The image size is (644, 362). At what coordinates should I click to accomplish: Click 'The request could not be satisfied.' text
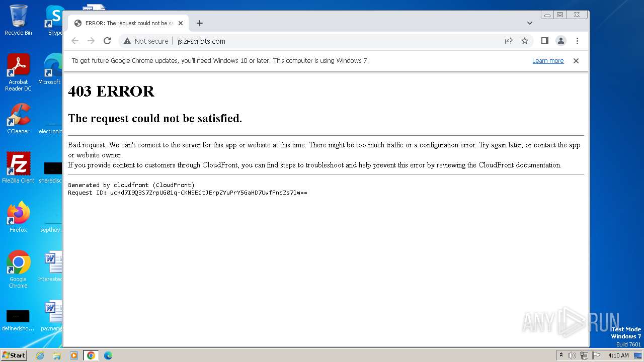coord(155,119)
